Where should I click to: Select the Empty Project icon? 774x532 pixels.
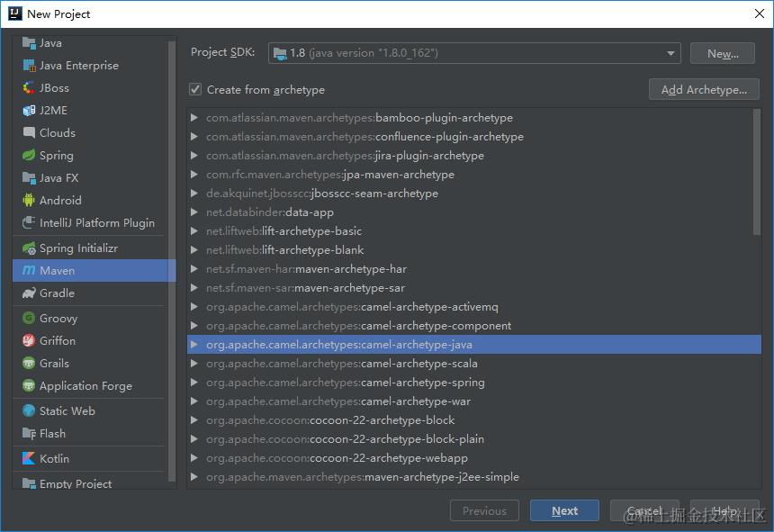pos(29,483)
